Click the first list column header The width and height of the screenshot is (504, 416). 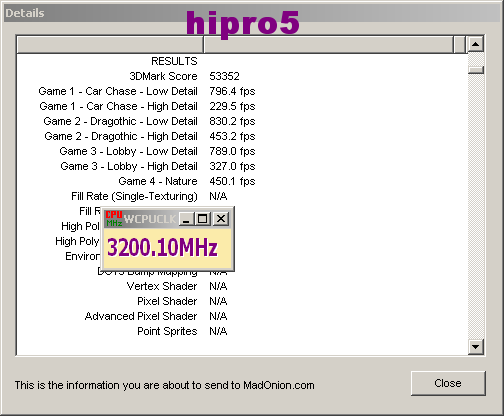click(x=110, y=44)
